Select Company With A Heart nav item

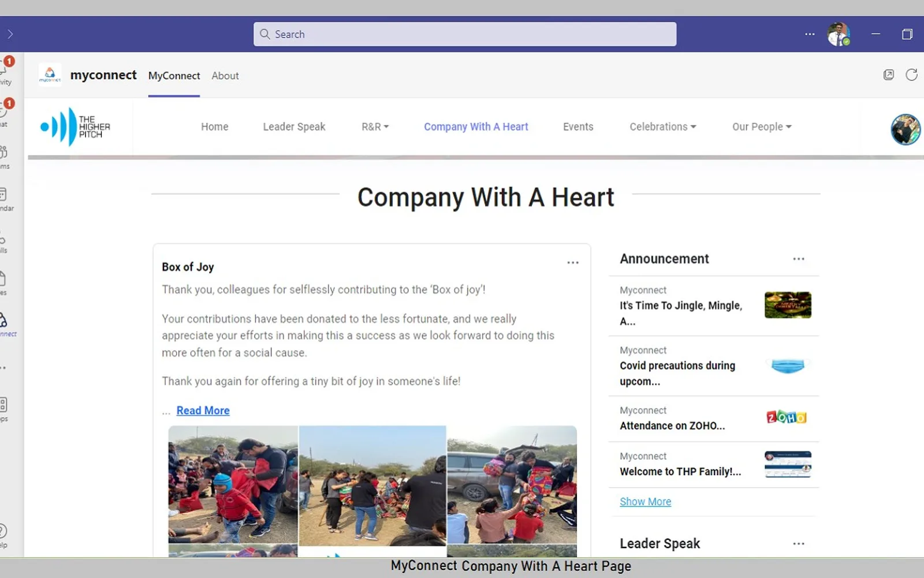[476, 127]
